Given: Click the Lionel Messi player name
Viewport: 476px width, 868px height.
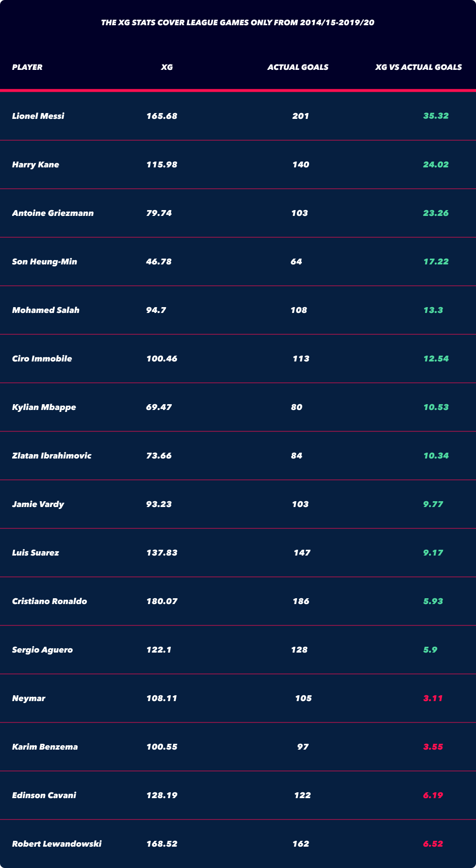Looking at the screenshot, I should (38, 116).
